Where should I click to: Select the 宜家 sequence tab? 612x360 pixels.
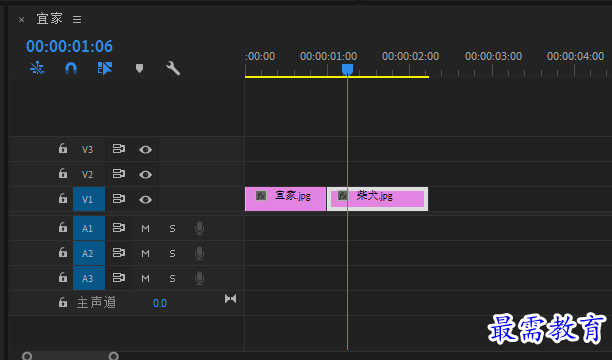50,18
